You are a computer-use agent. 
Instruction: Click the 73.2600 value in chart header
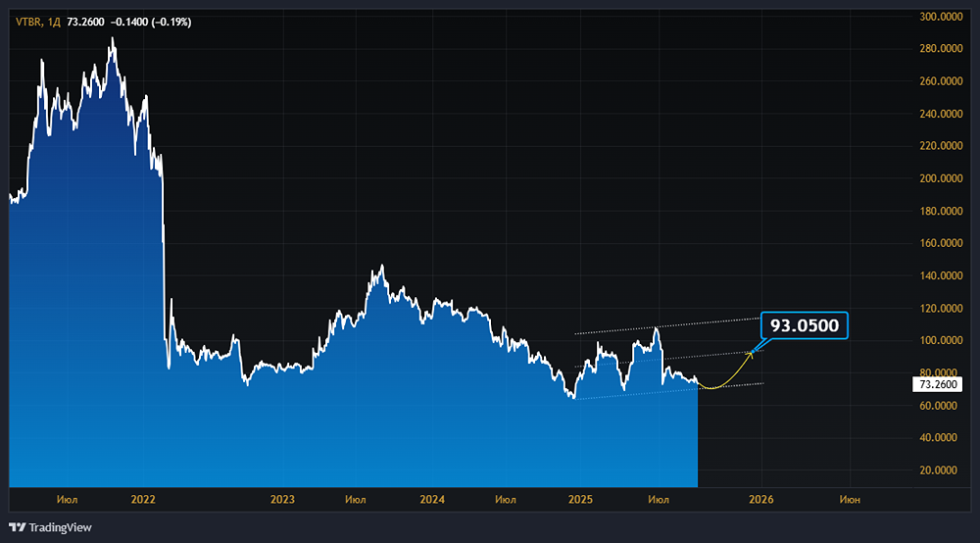[x=85, y=22]
